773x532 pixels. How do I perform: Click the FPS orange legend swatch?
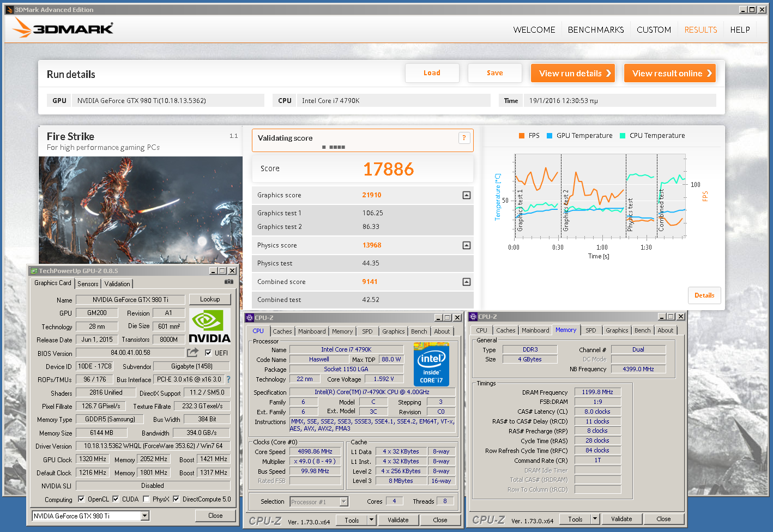pos(522,136)
